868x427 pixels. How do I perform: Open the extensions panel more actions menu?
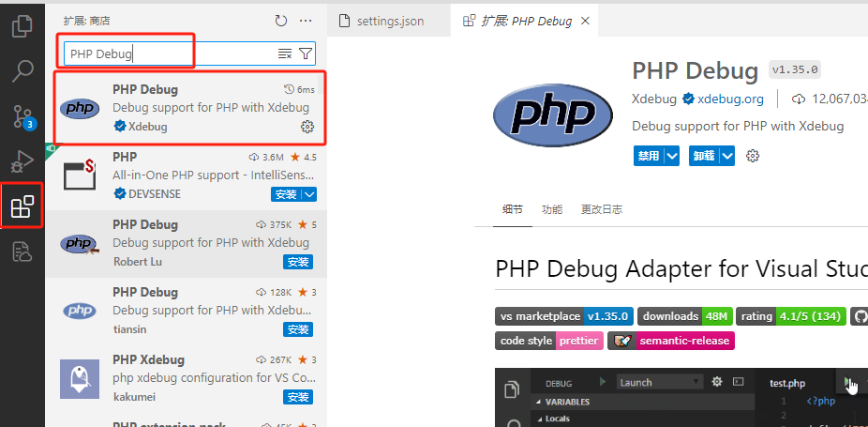[x=306, y=21]
